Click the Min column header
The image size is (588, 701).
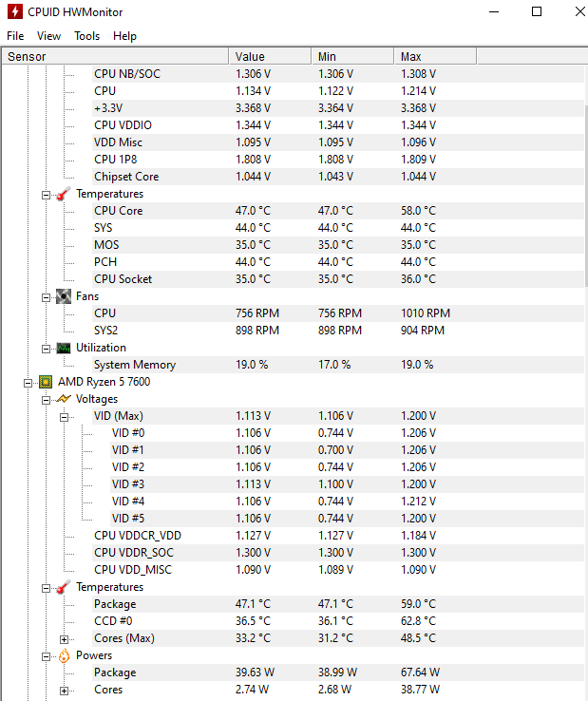(352, 56)
